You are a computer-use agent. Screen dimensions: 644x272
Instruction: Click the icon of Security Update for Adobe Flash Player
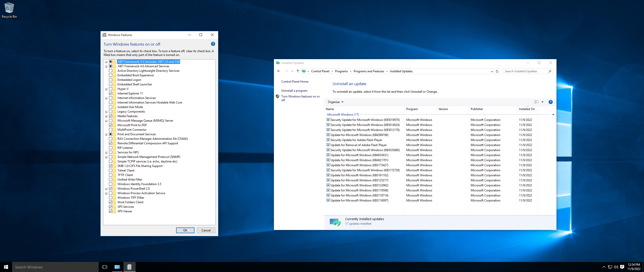[328, 140]
